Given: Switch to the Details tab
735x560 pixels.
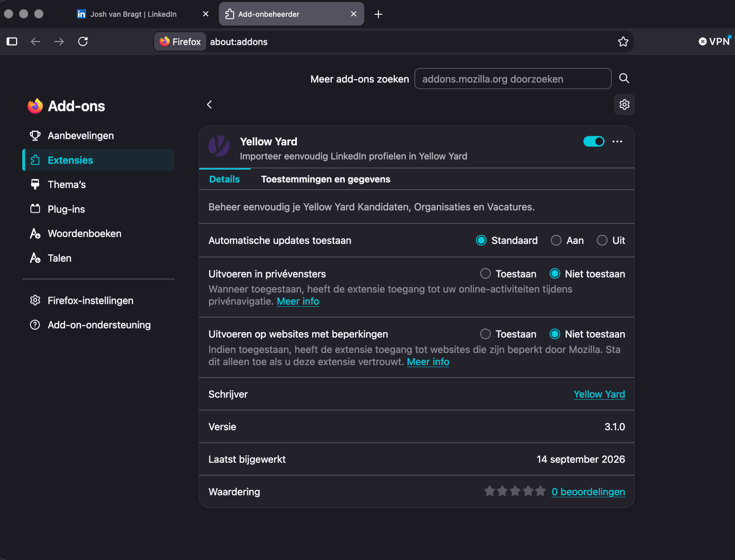Looking at the screenshot, I should [224, 179].
